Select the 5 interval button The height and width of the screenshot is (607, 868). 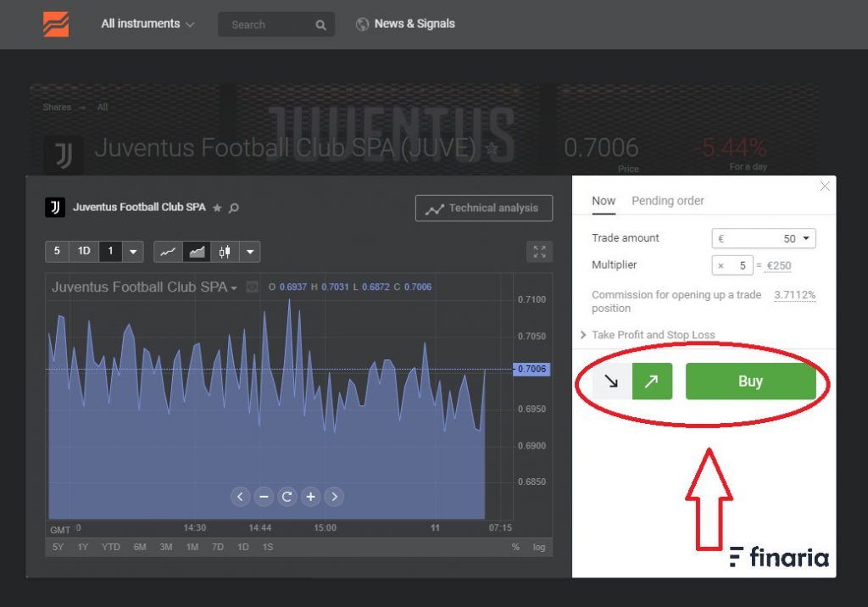[57, 252]
